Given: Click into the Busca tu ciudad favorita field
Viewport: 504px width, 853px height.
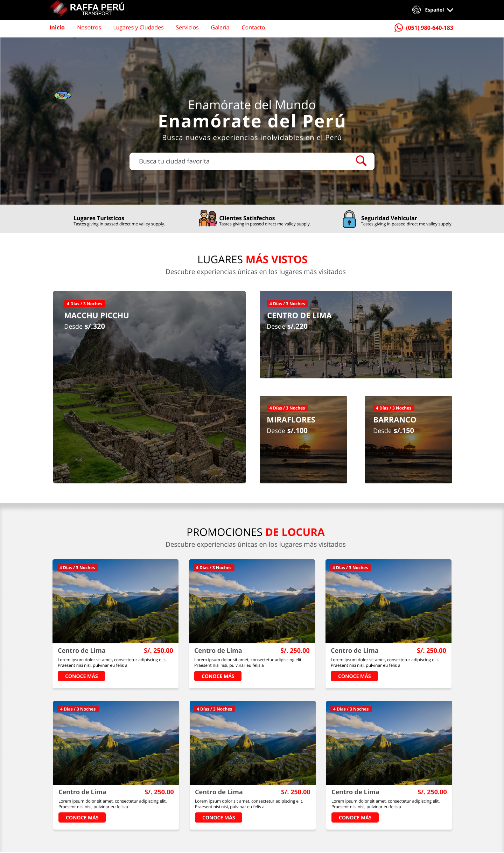Looking at the screenshot, I should [x=252, y=161].
